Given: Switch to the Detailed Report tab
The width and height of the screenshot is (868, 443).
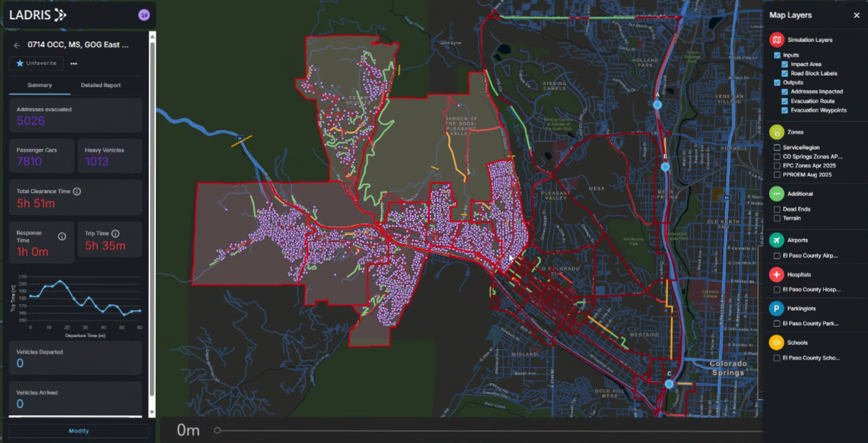Looking at the screenshot, I should [102, 85].
